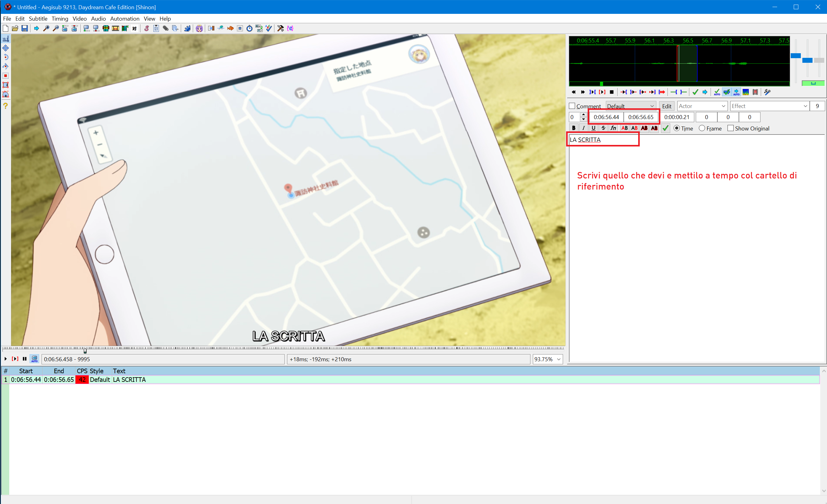This screenshot has width=827, height=504.
Task: Select the Frame radio button
Action: click(x=702, y=128)
